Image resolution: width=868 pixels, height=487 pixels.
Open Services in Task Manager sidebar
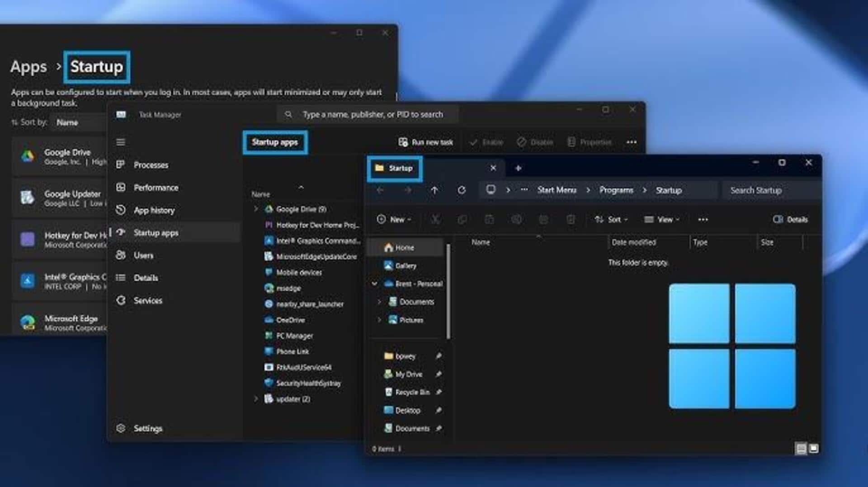click(147, 300)
